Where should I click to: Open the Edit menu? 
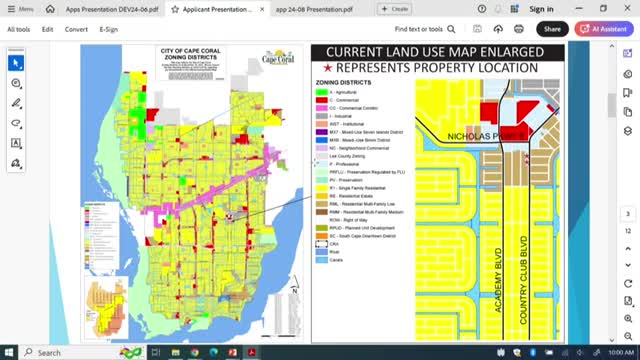[47, 29]
